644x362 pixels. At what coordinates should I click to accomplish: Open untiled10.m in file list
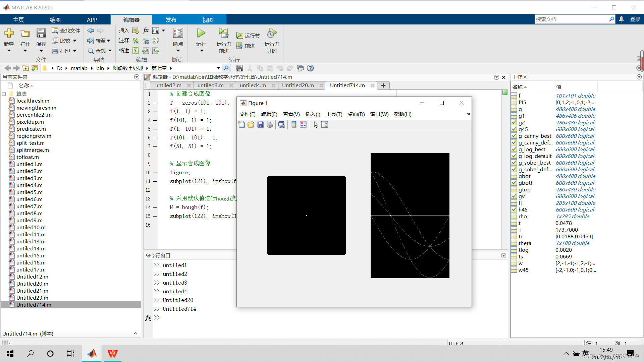click(31, 228)
